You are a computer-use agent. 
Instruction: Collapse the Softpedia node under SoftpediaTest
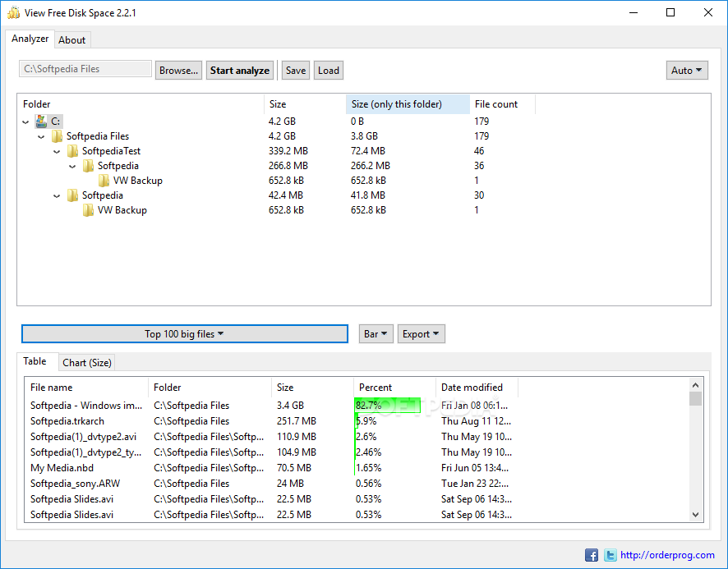point(72,167)
